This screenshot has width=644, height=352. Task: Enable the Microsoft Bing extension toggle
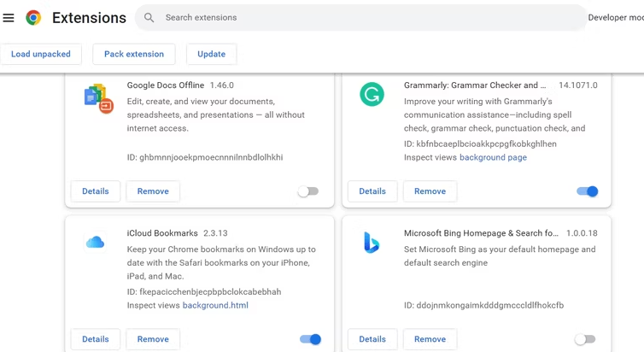[x=585, y=339]
